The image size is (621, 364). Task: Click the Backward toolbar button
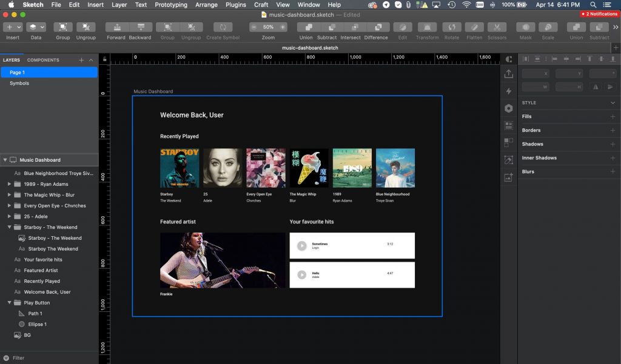(141, 27)
